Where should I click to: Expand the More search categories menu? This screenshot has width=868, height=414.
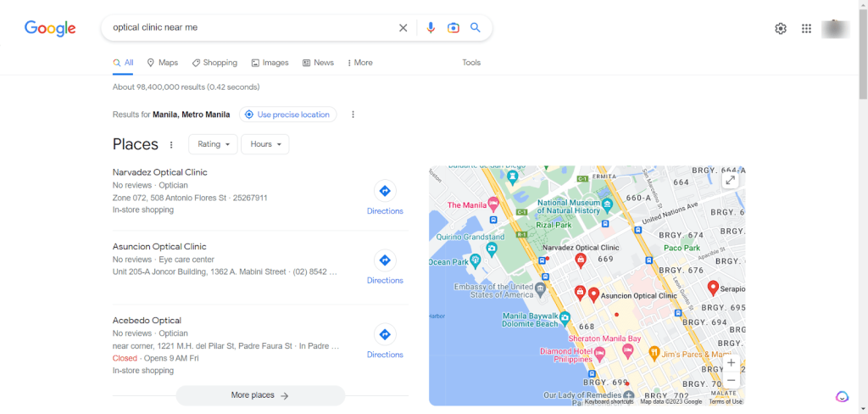pos(359,63)
